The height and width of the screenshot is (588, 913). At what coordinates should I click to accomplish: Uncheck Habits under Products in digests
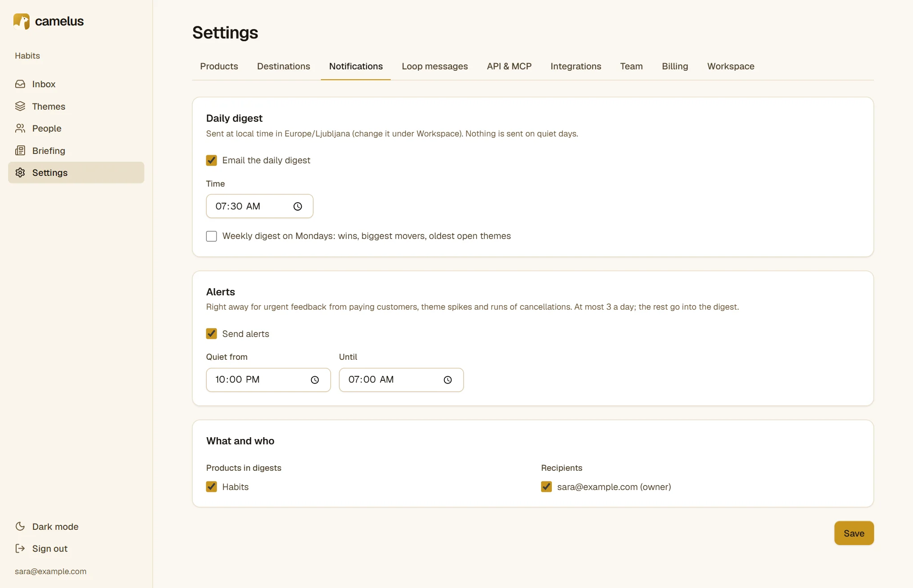pyautogui.click(x=211, y=487)
